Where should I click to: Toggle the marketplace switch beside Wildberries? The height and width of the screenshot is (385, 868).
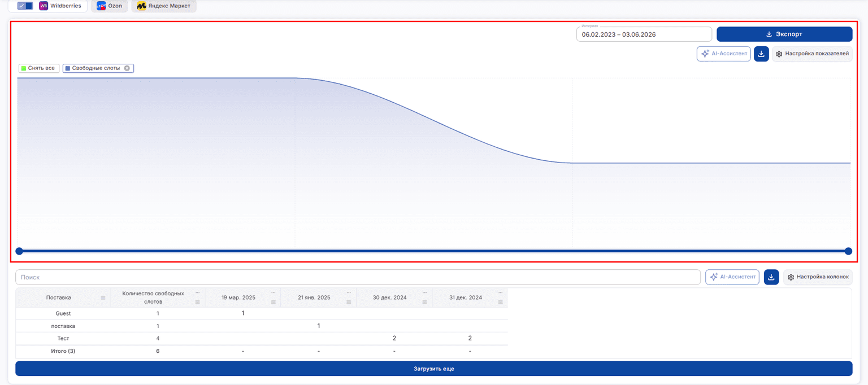tap(25, 6)
